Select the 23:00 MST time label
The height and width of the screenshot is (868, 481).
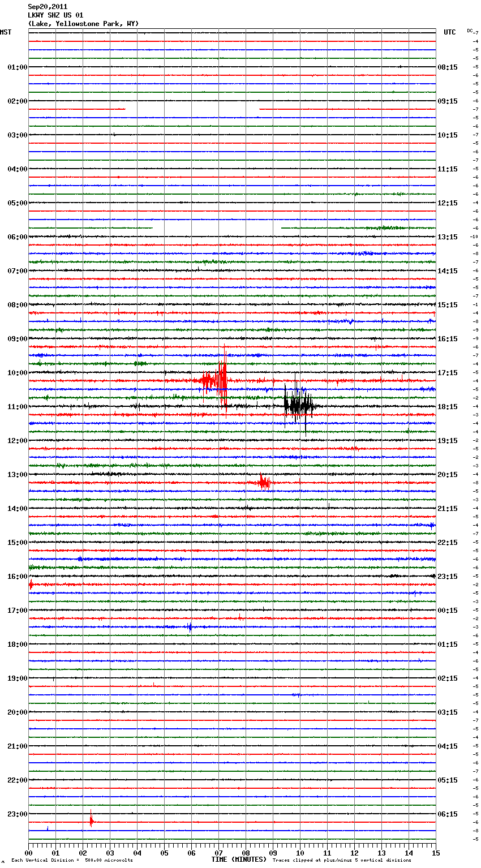[18, 814]
